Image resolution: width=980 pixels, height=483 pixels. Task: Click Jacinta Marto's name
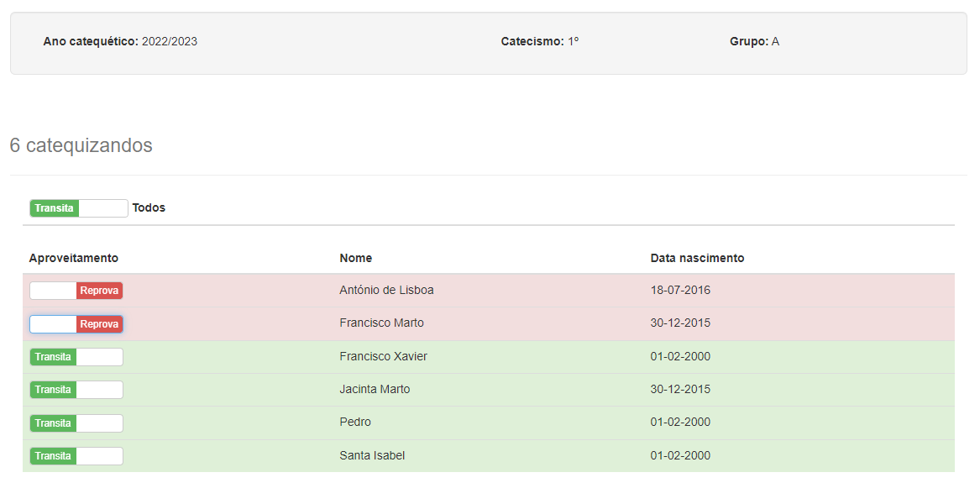click(375, 390)
